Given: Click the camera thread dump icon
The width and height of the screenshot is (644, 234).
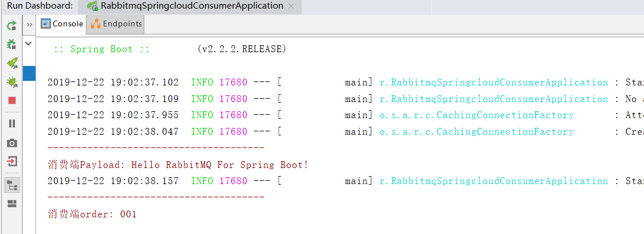Looking at the screenshot, I should pyautogui.click(x=12, y=143).
